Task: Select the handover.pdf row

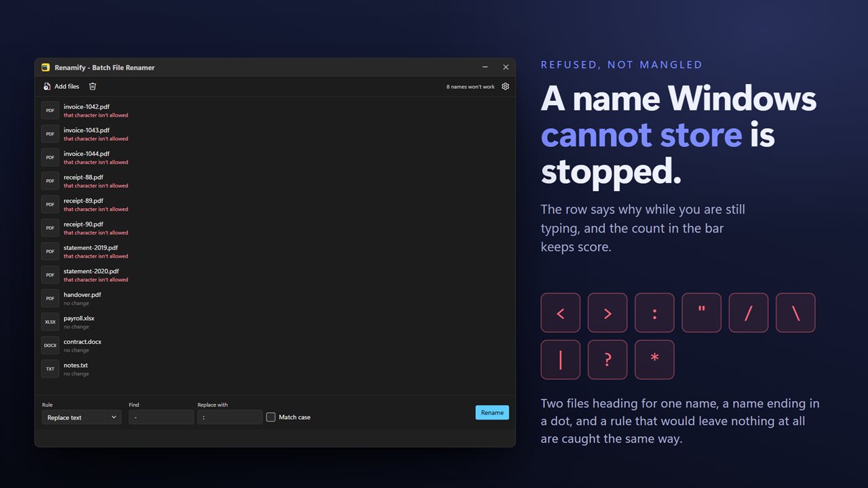Action: [x=275, y=298]
